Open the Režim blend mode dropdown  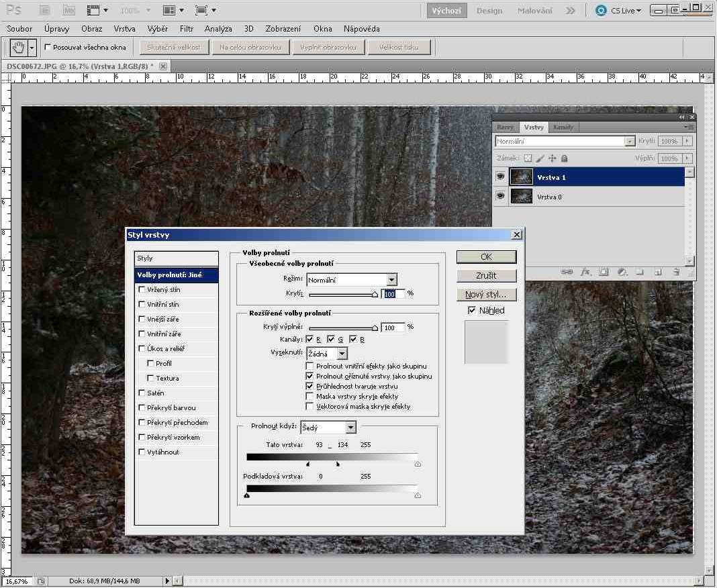(x=391, y=280)
